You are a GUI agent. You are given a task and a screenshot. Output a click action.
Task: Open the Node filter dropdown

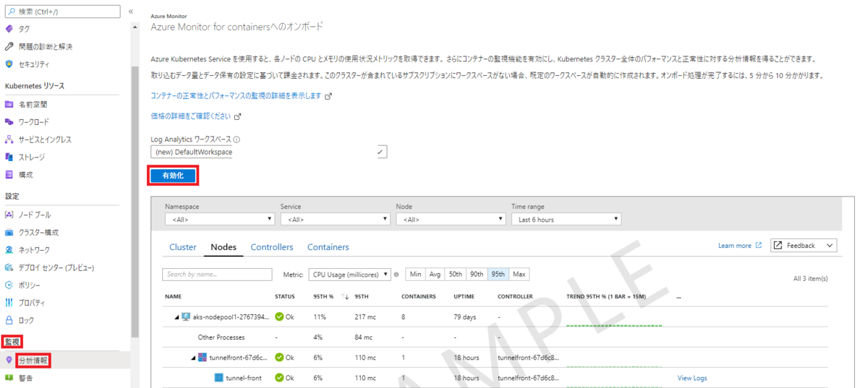(451, 219)
